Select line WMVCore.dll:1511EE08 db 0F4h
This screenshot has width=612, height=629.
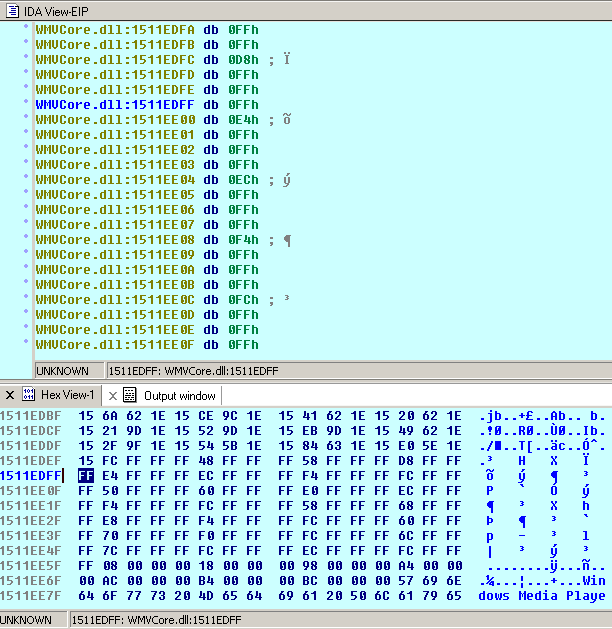163,240
